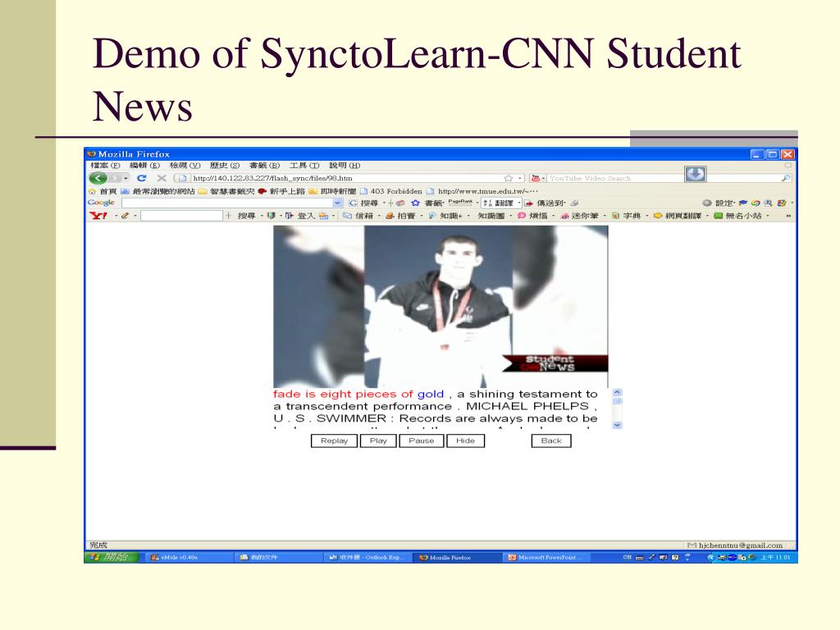840x630 pixels.
Task: Switch to eMule v0.48a in the taskbar
Action: pyautogui.click(x=188, y=557)
